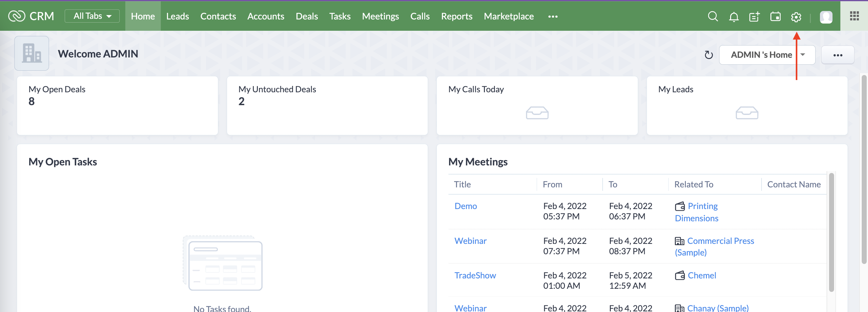868x312 pixels.
Task: Open the Printing Dimensions related link
Action: [x=696, y=212]
